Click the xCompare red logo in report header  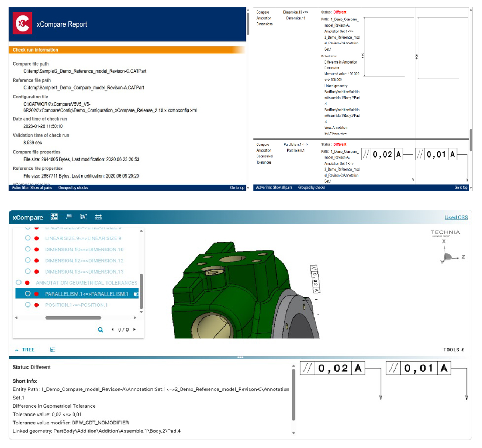pos(22,23)
